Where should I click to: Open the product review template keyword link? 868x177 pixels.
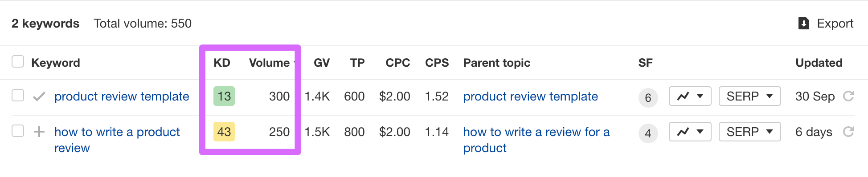(x=122, y=97)
